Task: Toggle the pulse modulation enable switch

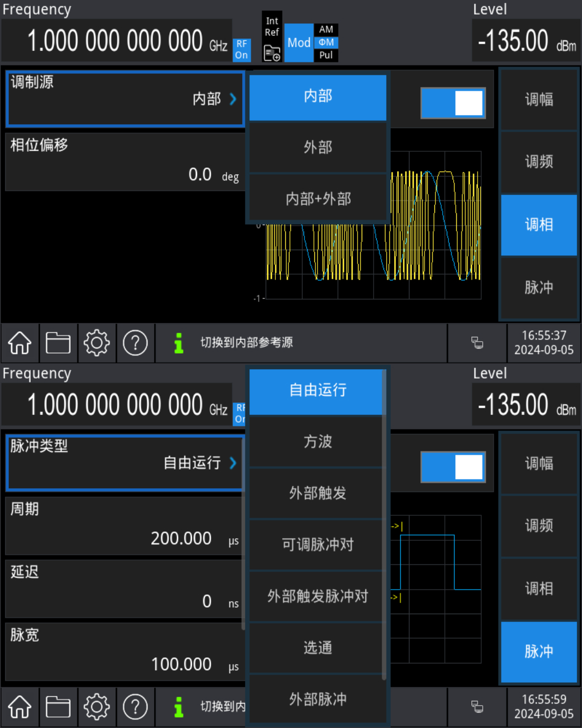Action: coord(453,467)
